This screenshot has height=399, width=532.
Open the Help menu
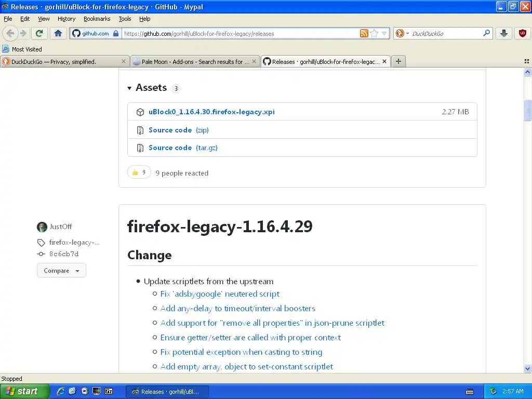(144, 19)
